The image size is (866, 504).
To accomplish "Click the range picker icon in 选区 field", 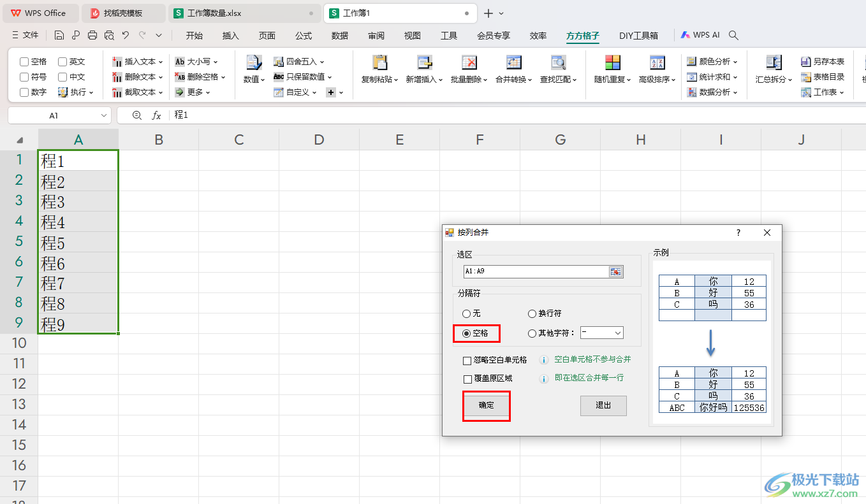I will 615,271.
